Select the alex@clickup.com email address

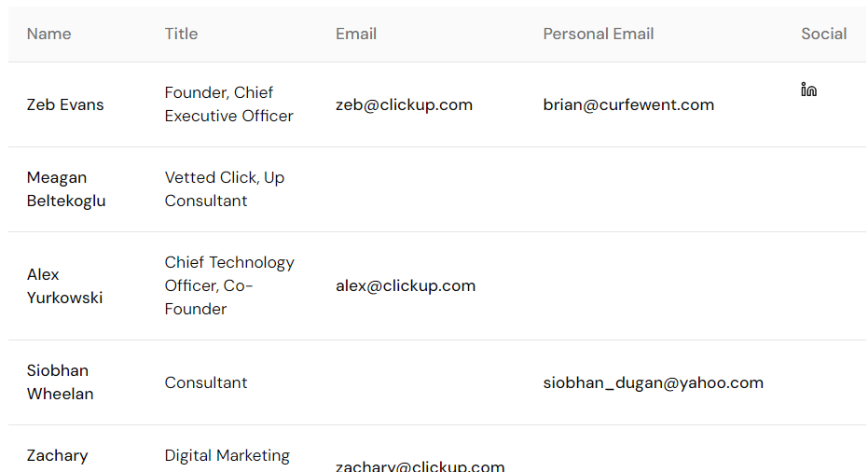click(406, 285)
